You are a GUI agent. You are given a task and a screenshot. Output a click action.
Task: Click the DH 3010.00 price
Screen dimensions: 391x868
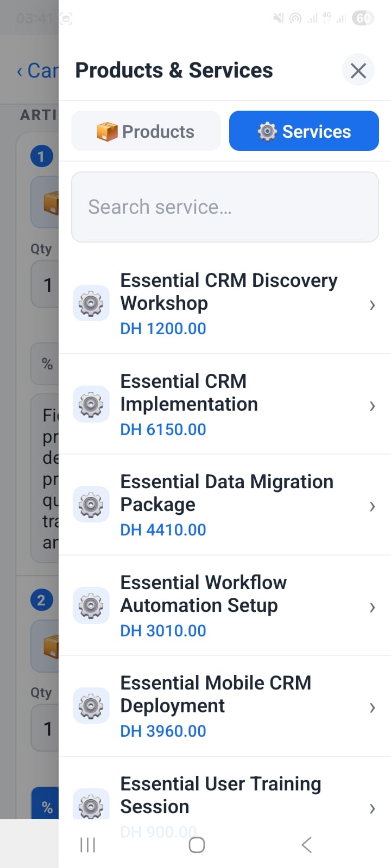[x=163, y=631]
